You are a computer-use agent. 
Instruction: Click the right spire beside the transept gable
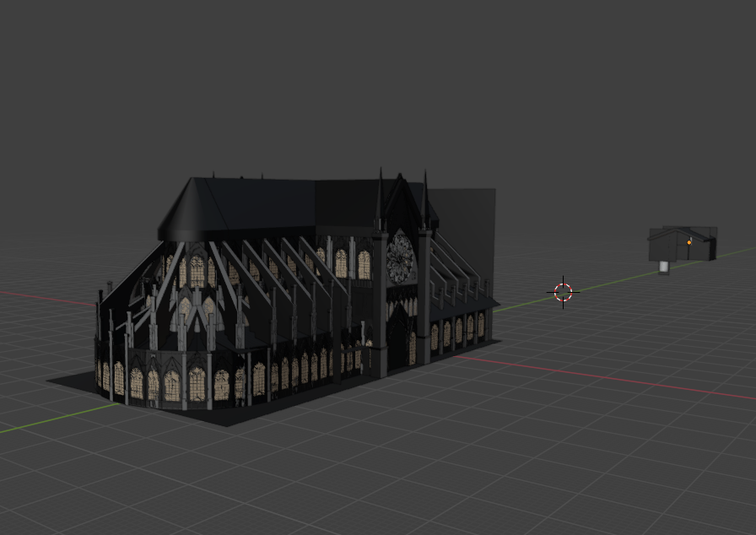(424, 198)
